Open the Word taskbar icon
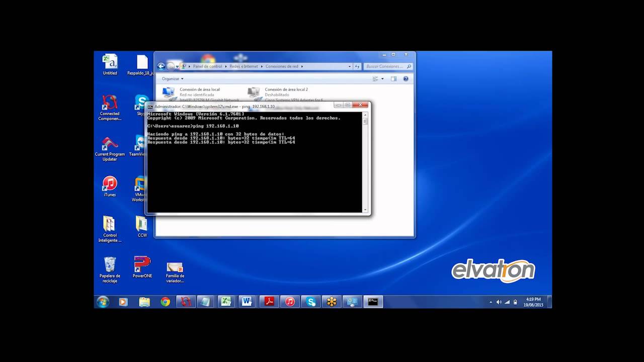This screenshot has width=644, height=362. coord(247,302)
